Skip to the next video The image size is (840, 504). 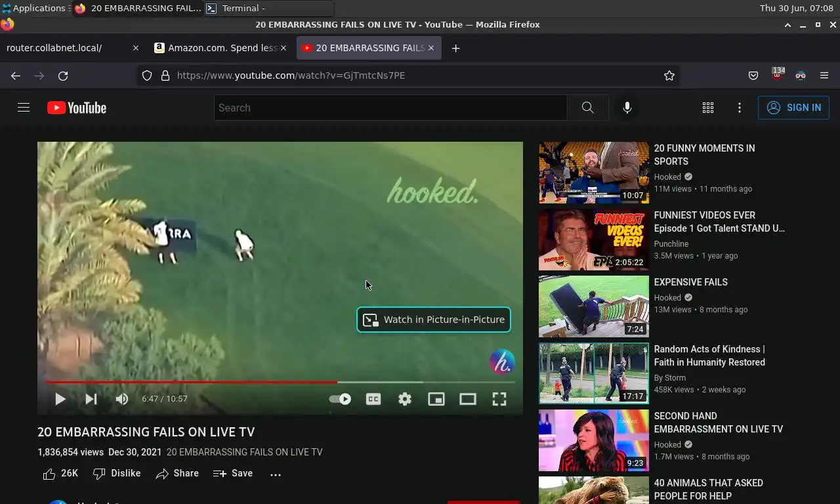[91, 399]
